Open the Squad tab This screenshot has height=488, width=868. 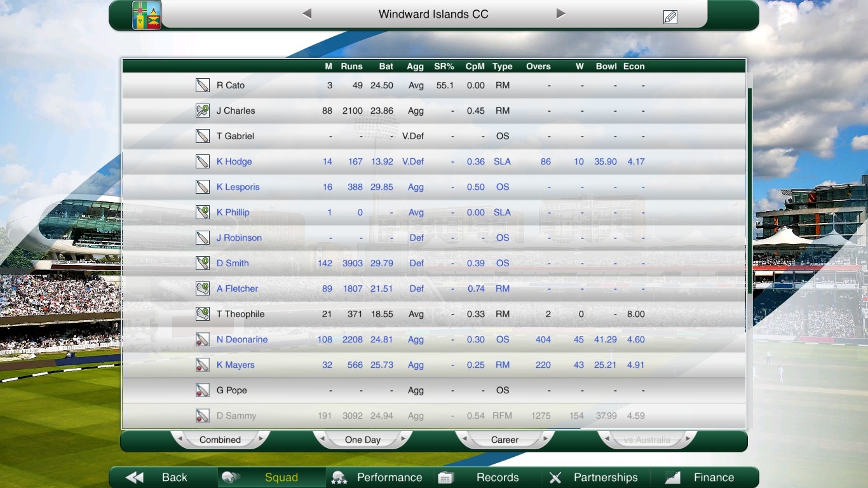271,478
